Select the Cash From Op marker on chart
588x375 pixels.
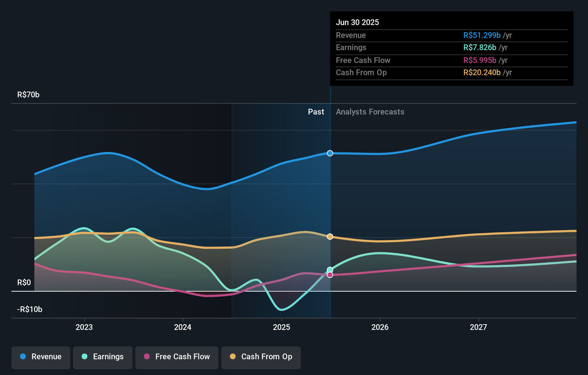click(x=329, y=236)
